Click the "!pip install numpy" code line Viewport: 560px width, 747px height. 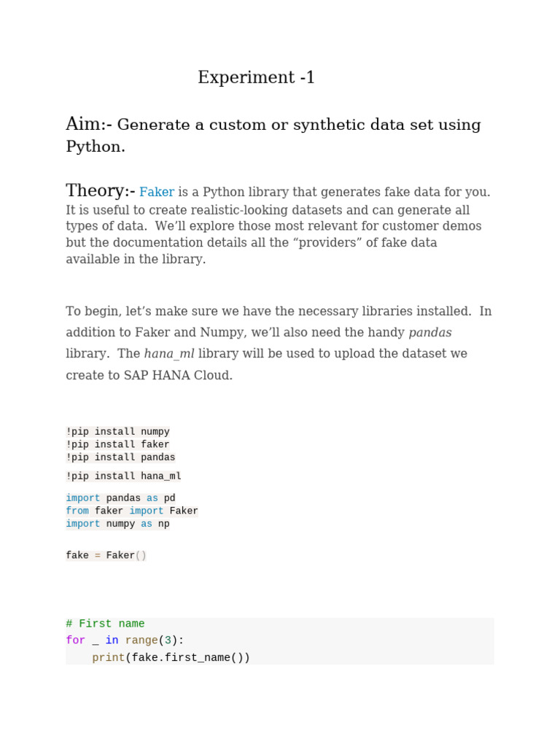[x=117, y=432]
